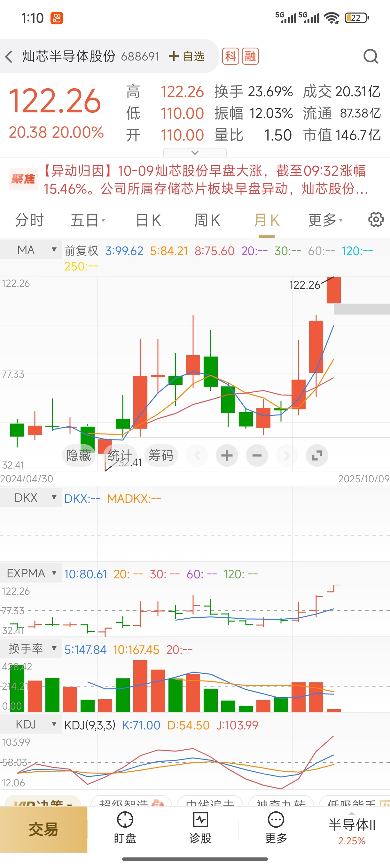Viewport: 390px width, 868px height.
Task: Tap the latest red monthly candle
Action: point(333,290)
